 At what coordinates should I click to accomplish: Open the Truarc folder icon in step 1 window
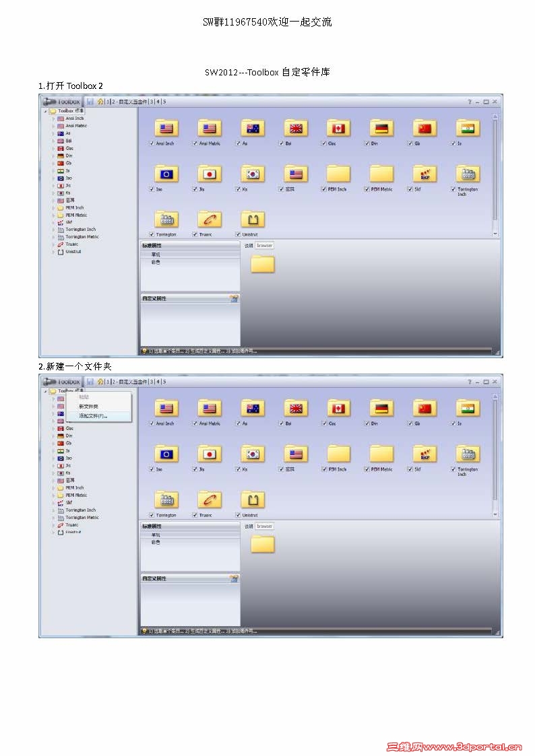(210, 219)
